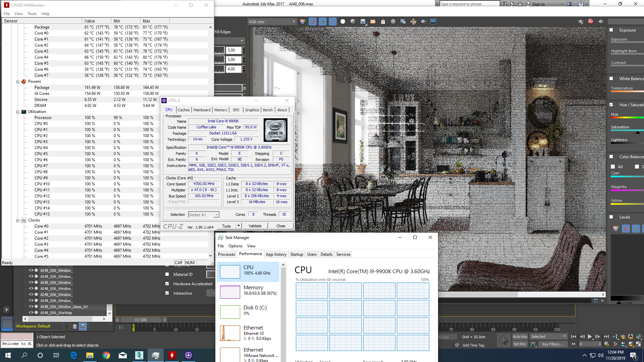Enable the Exposure checkbox
The width and height of the screenshot is (644, 362).
coord(611,30)
